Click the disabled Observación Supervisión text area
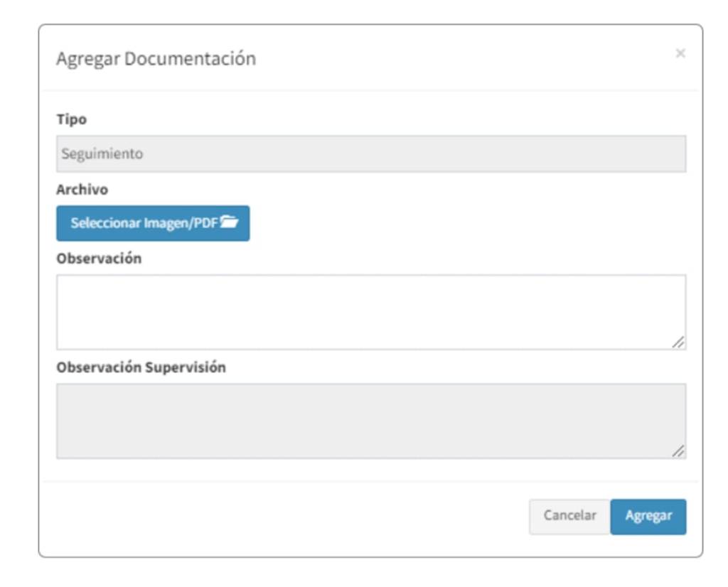728x587 pixels. click(x=371, y=421)
